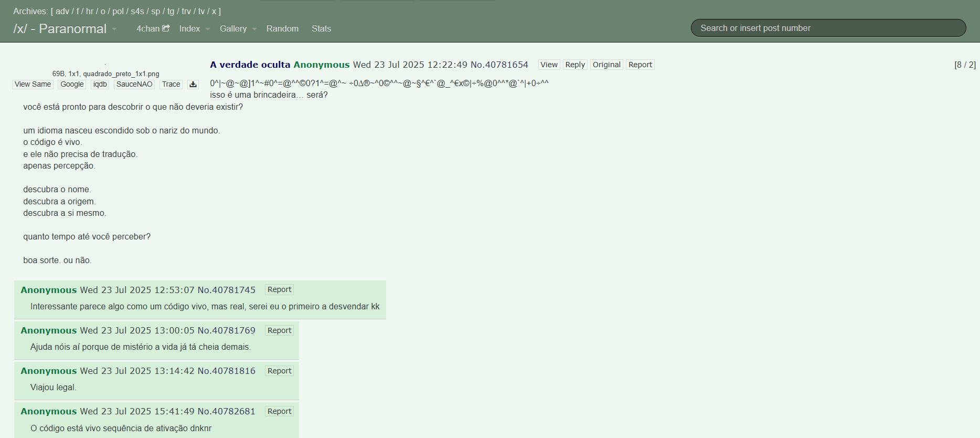Report post No.40781769
The width and height of the screenshot is (980, 438).
point(279,330)
